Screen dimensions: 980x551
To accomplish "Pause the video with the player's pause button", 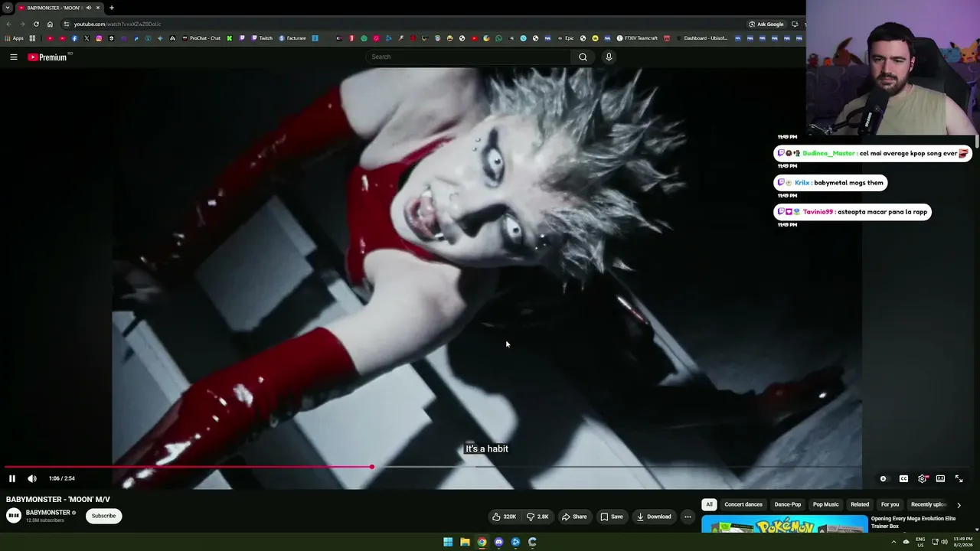I will tap(12, 478).
